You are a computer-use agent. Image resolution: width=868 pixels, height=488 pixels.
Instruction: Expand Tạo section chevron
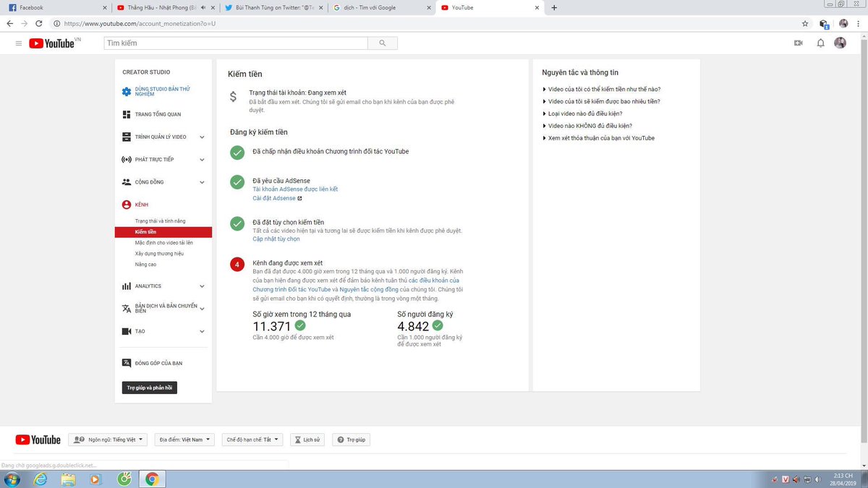[x=202, y=331]
